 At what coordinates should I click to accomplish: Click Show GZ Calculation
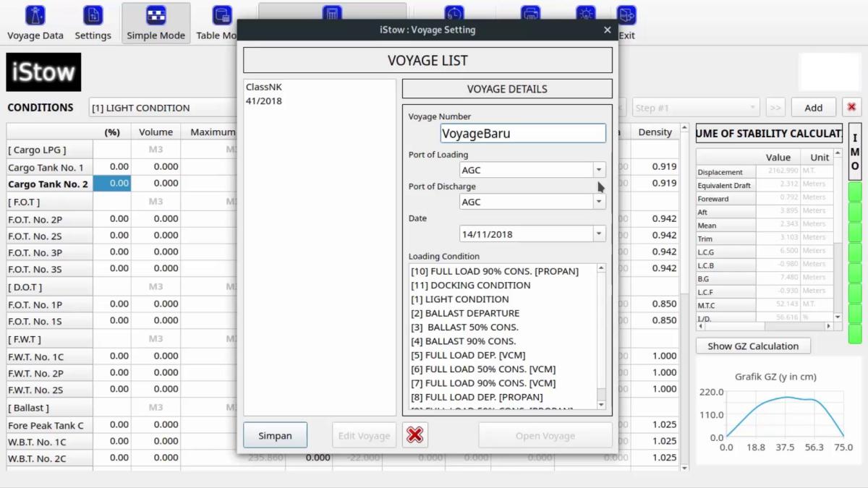point(753,346)
